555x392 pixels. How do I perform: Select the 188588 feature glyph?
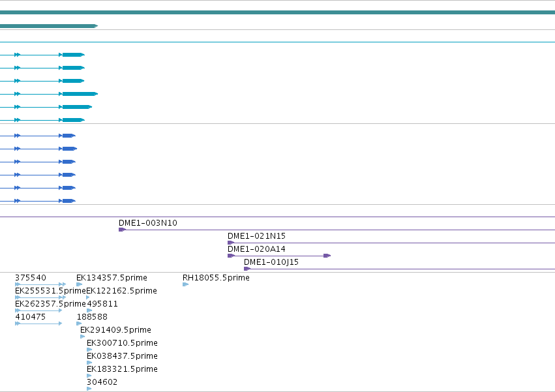coord(80,324)
